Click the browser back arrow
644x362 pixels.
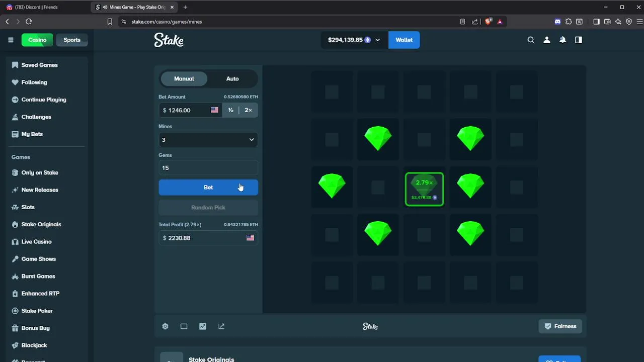pyautogui.click(x=7, y=22)
